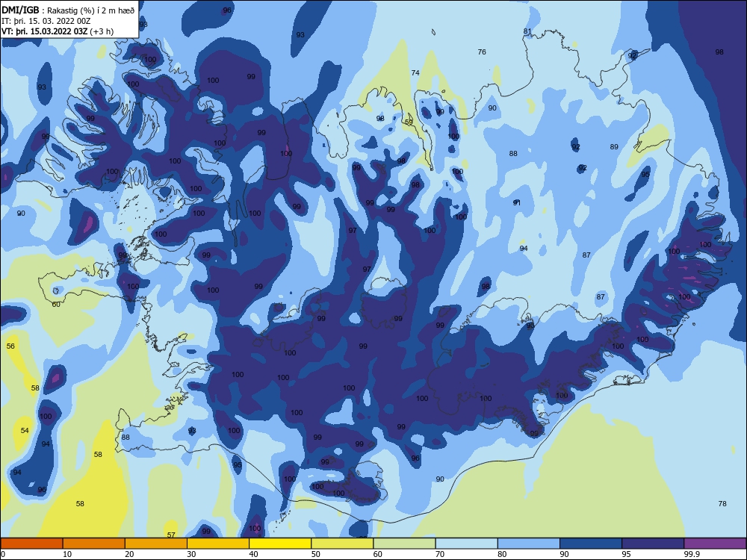Click the map value '78' in the southeast
The image size is (747, 560).
pos(722,504)
